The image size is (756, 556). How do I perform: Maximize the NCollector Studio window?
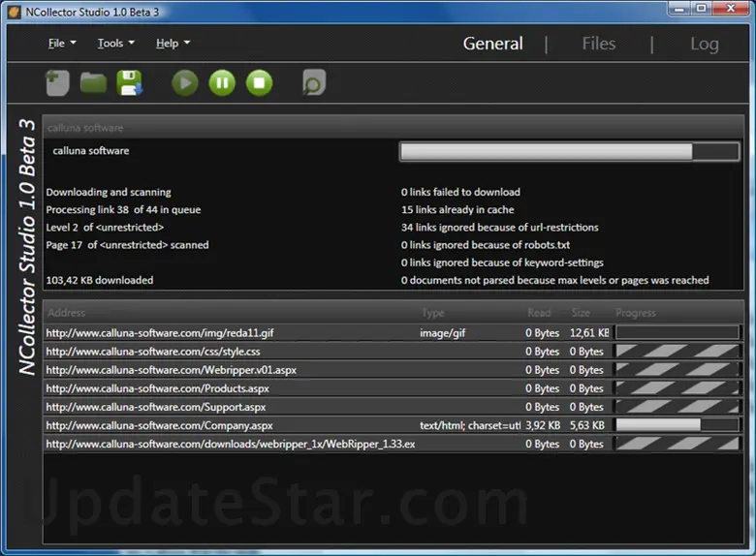[701, 9]
